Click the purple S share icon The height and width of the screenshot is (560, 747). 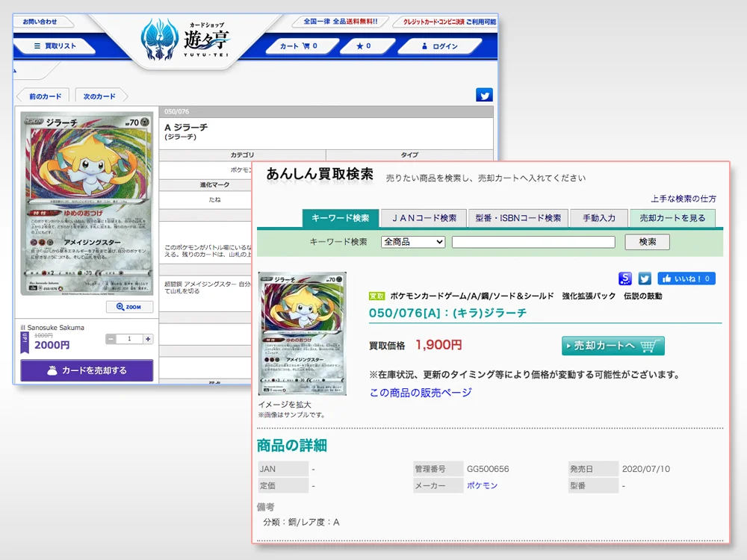(625, 279)
